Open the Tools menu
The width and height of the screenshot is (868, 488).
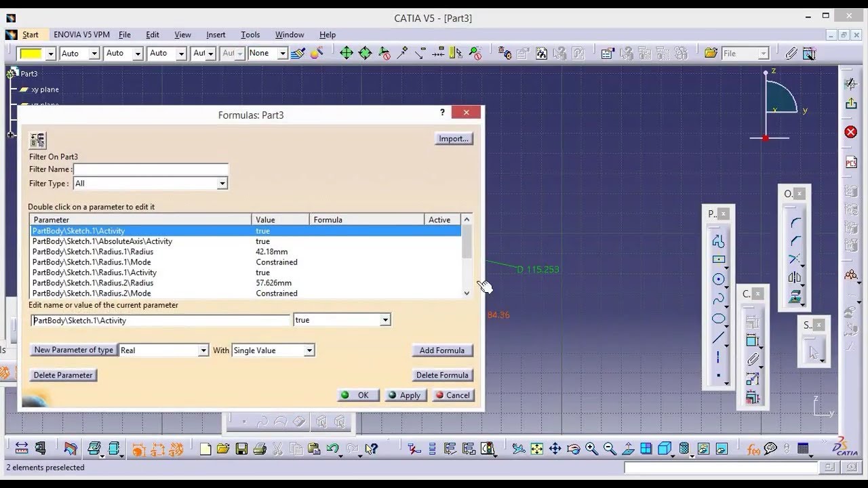pyautogui.click(x=250, y=35)
